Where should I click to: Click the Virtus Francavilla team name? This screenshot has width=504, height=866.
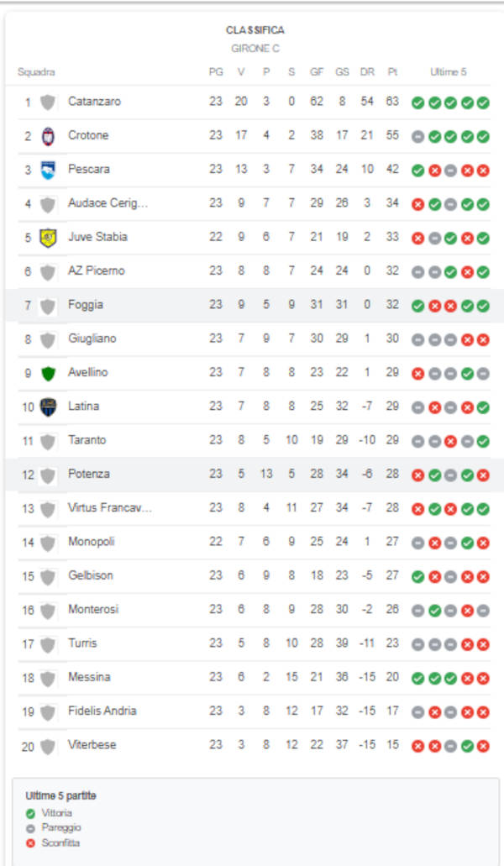pos(109,508)
